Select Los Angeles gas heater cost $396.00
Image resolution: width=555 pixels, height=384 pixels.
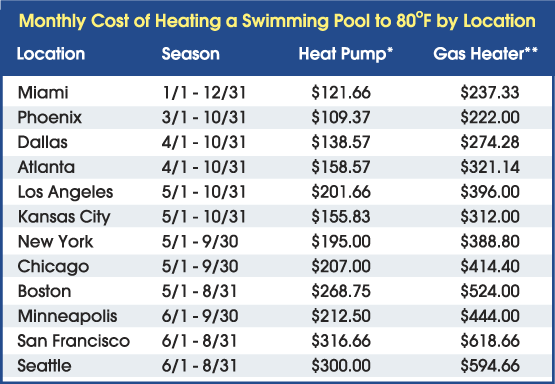(x=490, y=192)
